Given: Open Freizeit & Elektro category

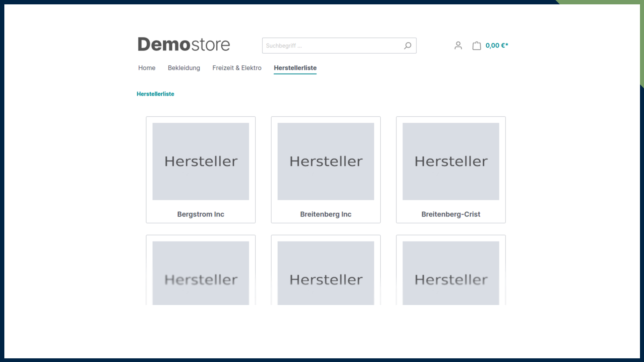Looking at the screenshot, I should coord(237,68).
